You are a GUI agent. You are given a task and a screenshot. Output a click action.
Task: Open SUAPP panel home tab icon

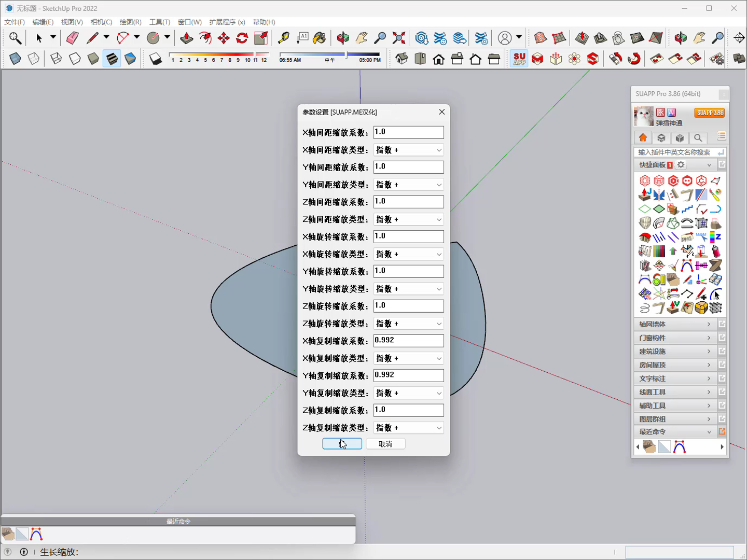click(x=643, y=137)
